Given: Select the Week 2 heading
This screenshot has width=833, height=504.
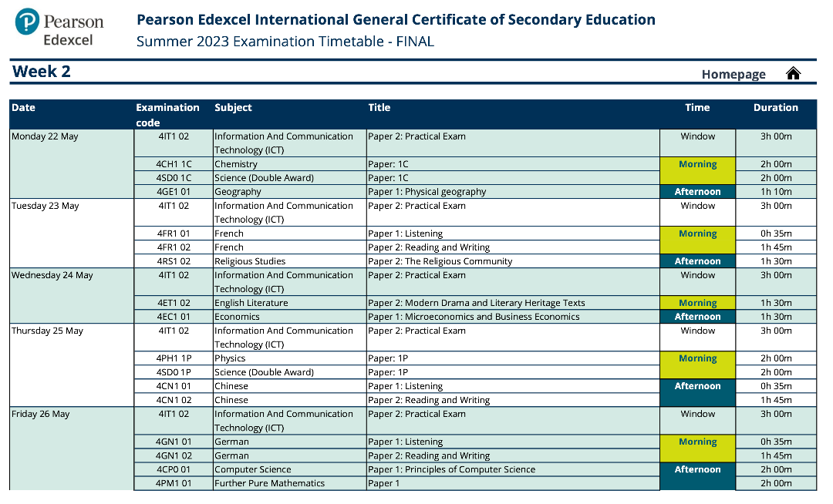Looking at the screenshot, I should pyautogui.click(x=42, y=71).
